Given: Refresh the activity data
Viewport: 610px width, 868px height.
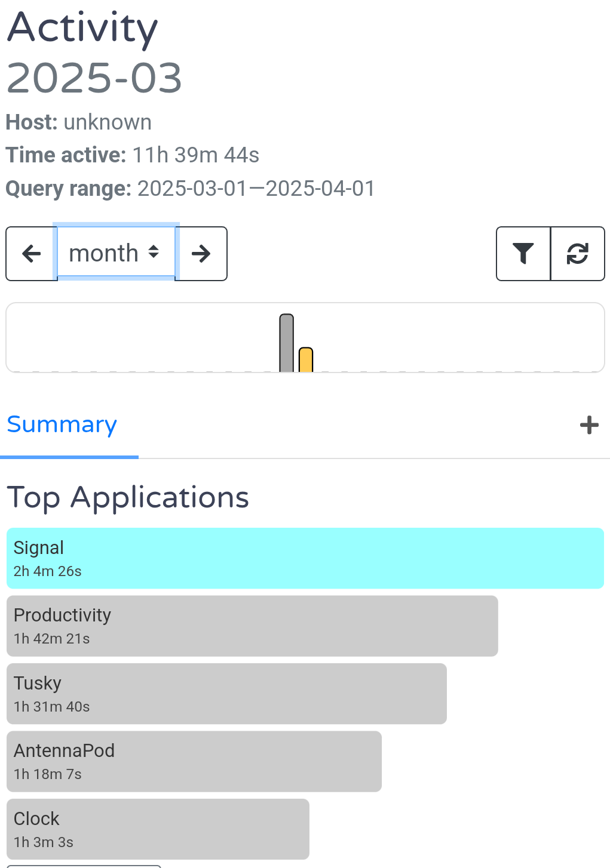Looking at the screenshot, I should pyautogui.click(x=578, y=254).
